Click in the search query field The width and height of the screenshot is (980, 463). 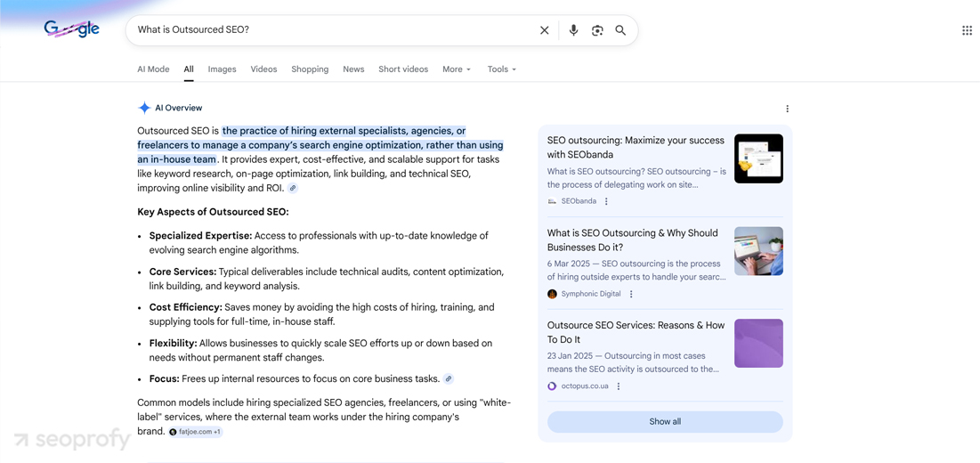point(331,30)
